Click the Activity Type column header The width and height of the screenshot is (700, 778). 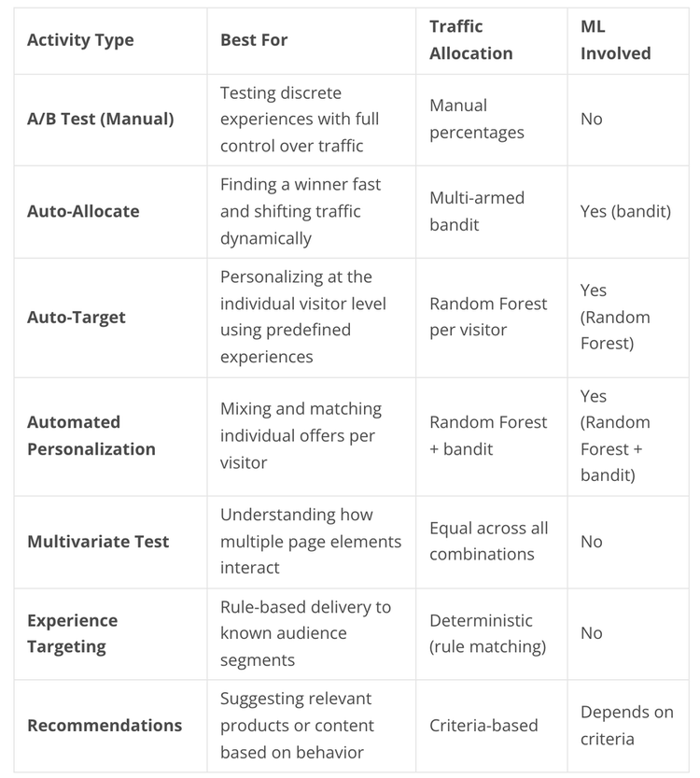(80, 40)
